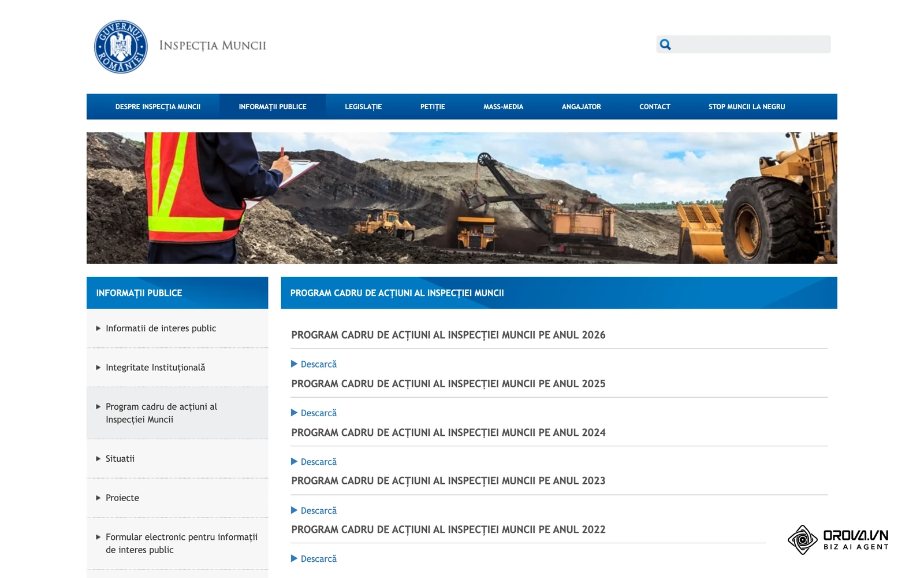Select the Angajator menu item
The image size is (924, 578).
(x=581, y=107)
